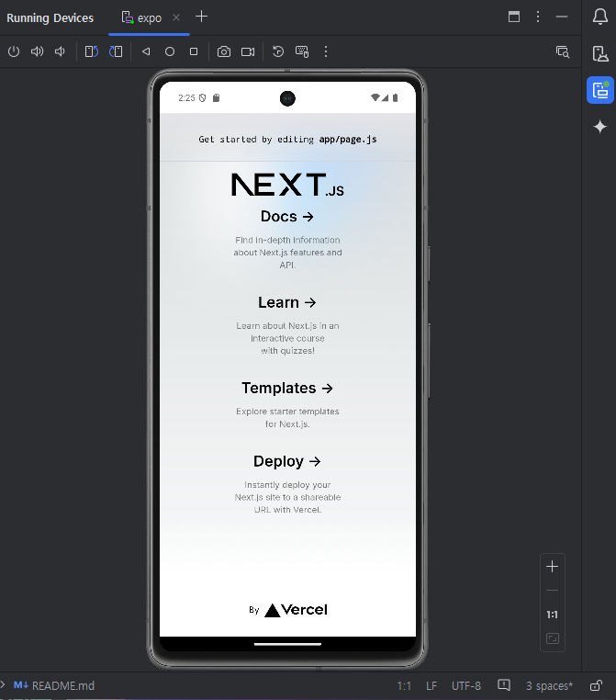Change the LF line separator
Screen dimensions: 616x700
point(431,685)
